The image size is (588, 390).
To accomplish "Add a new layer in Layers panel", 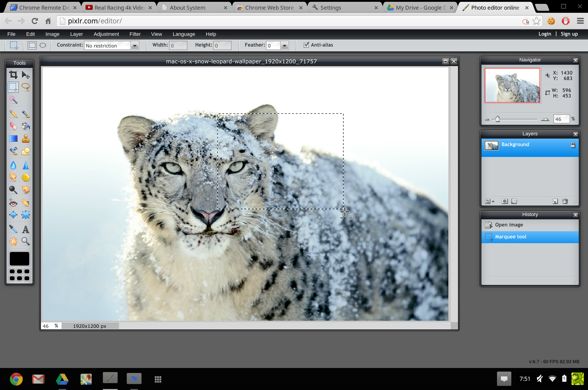I will (555, 201).
